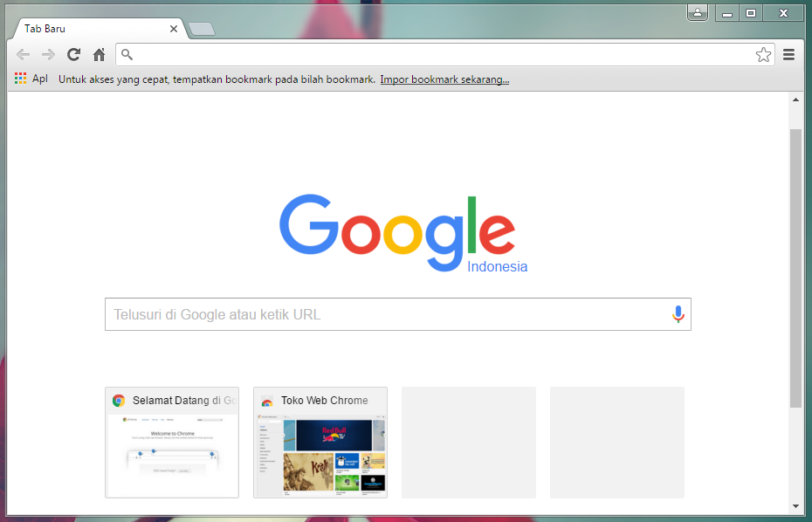Open the home page icon
This screenshot has width=812, height=522.
99,54
